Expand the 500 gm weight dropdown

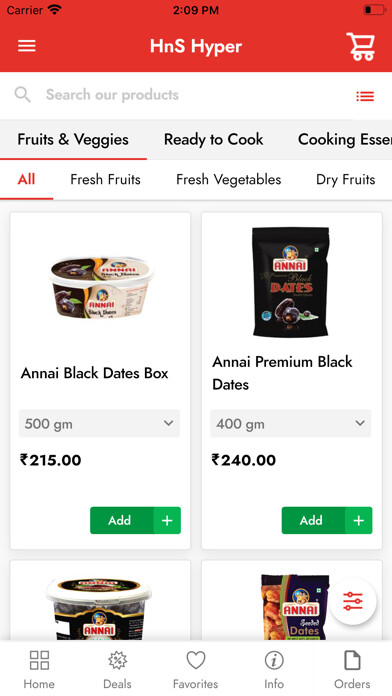pyautogui.click(x=99, y=423)
